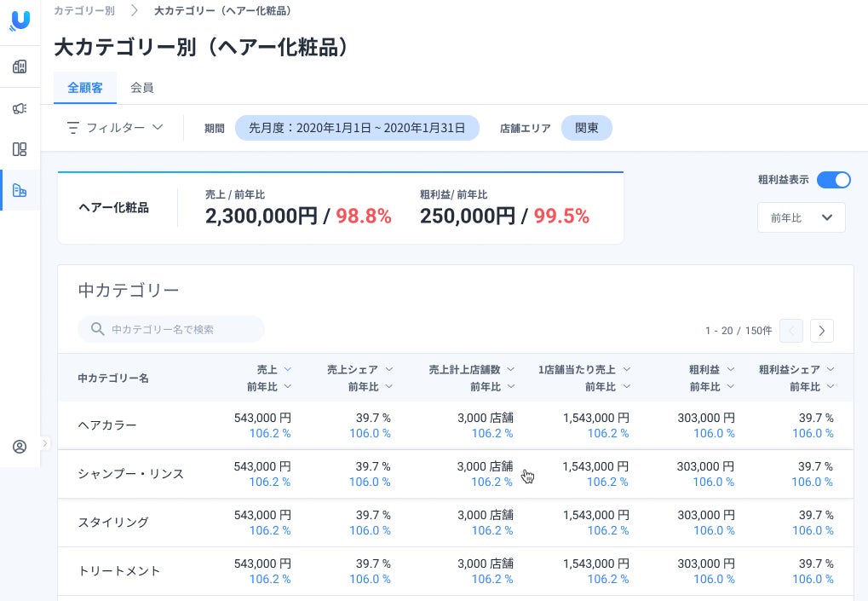Click the 関東 store area filter chip
This screenshot has width=868, height=601.
point(586,128)
